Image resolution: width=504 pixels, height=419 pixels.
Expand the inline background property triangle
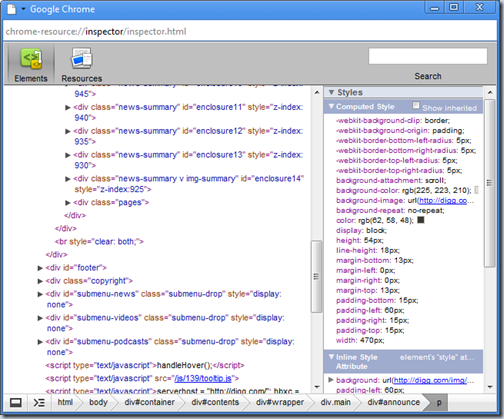tap(331, 380)
